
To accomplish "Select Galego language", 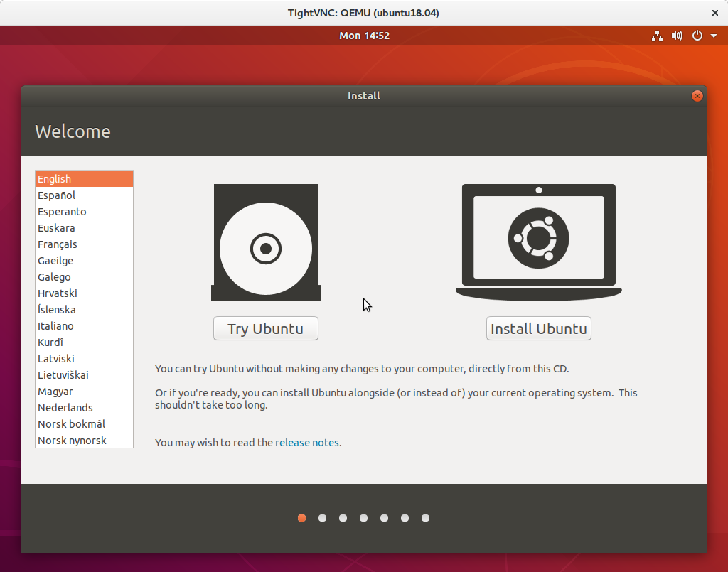I will (84, 277).
